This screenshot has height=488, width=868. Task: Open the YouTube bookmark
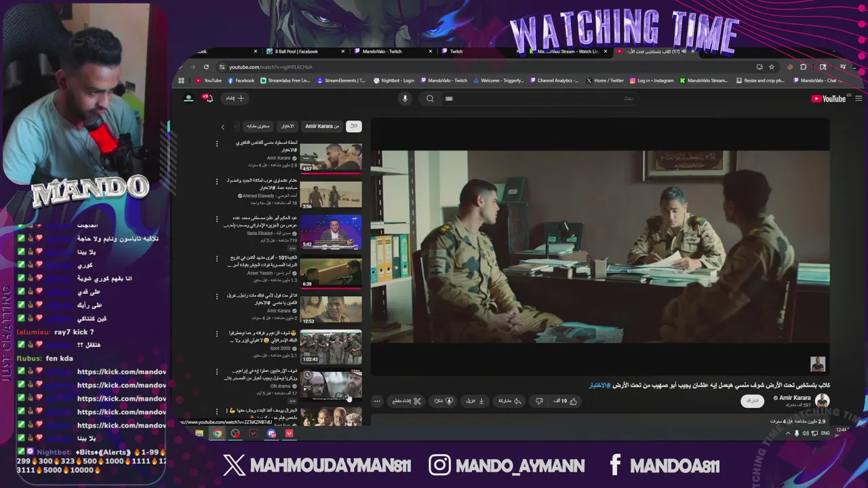209,81
